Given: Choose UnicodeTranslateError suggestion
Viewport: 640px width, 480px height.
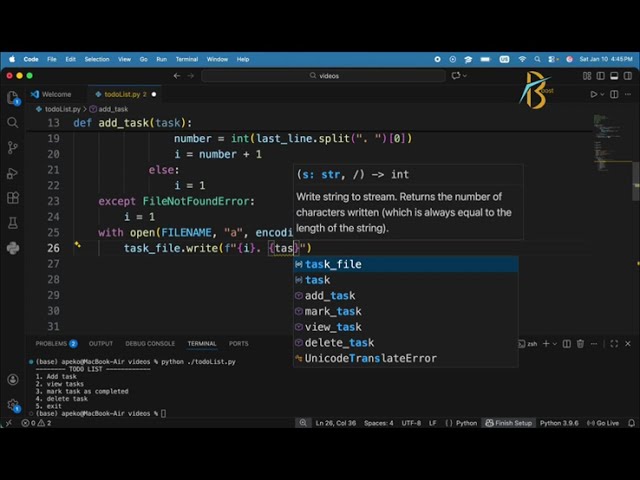Looking at the screenshot, I should [x=406, y=358].
